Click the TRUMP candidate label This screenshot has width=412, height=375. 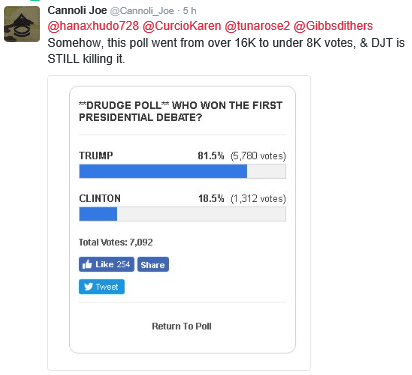96,156
